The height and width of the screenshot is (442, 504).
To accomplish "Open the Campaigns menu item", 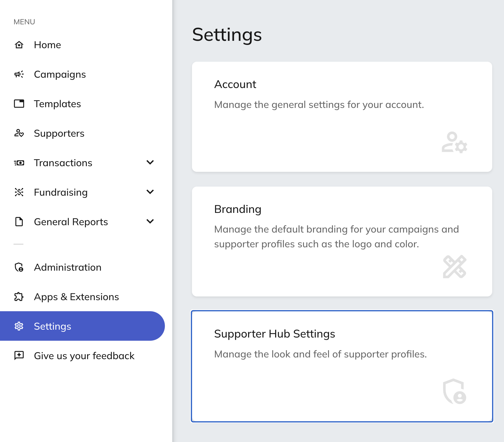I will click(60, 74).
